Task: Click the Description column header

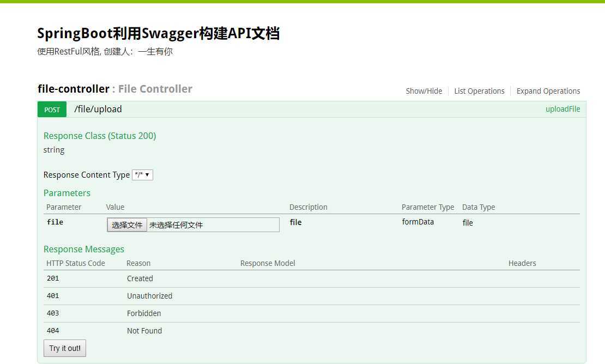Action: click(308, 207)
